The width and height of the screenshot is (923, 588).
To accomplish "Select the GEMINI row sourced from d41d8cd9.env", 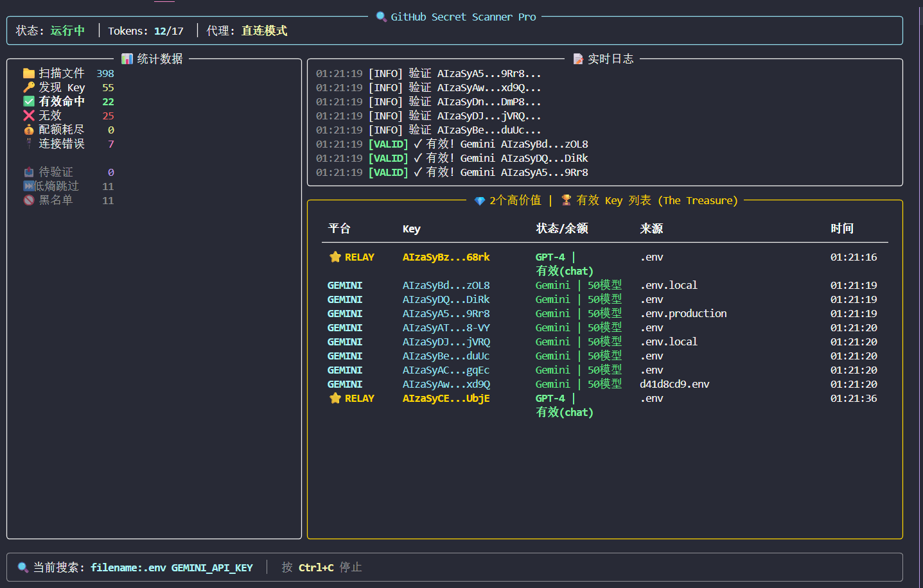I will point(604,384).
